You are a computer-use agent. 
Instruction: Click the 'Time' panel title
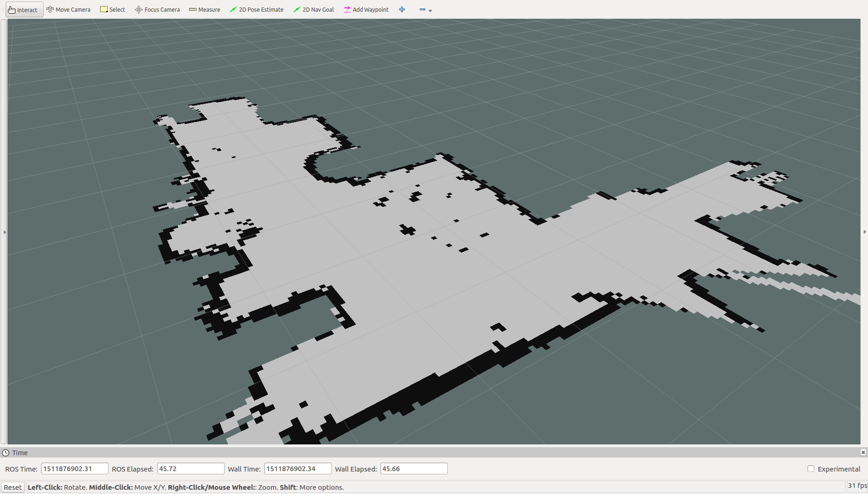coord(20,453)
